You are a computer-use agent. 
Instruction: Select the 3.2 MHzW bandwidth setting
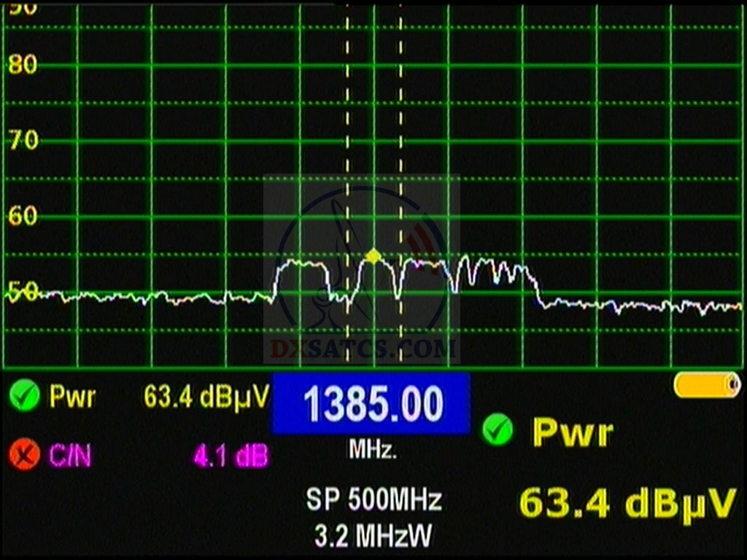coord(373,536)
